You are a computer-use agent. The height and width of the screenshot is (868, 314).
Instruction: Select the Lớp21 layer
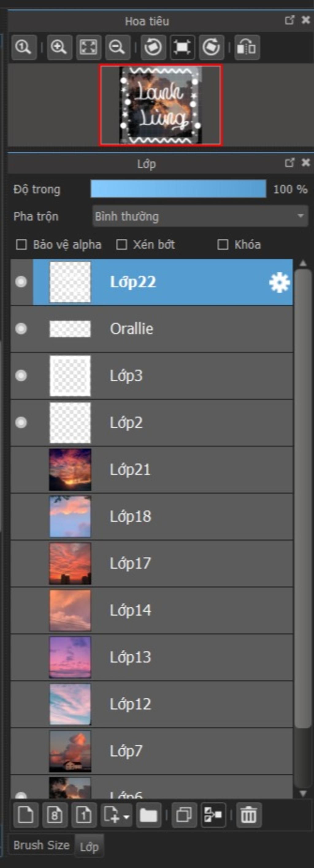tap(151, 469)
